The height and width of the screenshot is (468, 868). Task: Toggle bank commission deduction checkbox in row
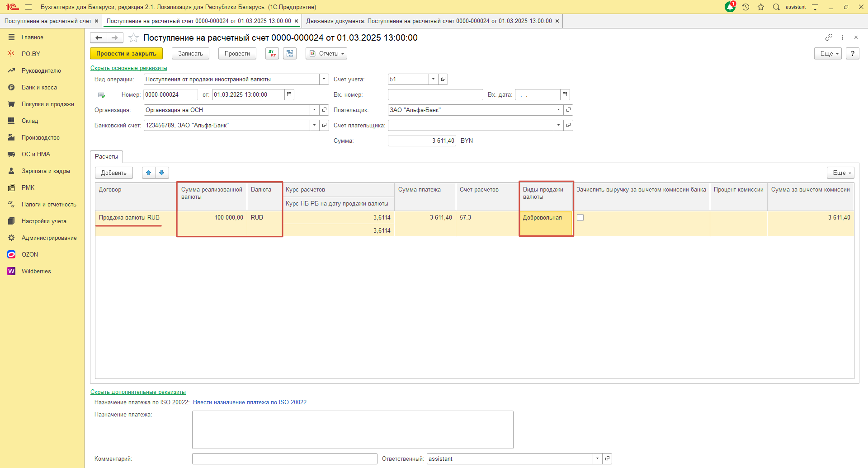pyautogui.click(x=580, y=218)
